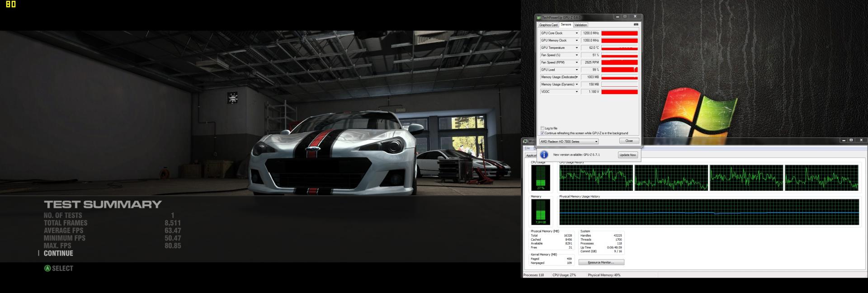868x293 pixels.
Task: Click the GPU-Z screenshot camera icon
Action: coord(636,24)
